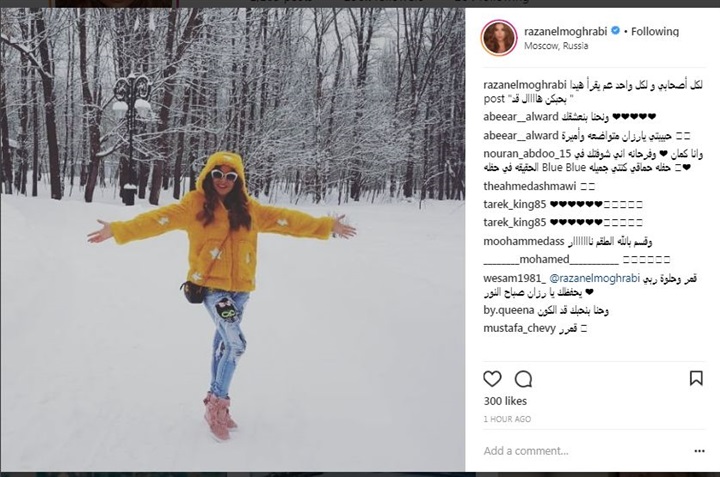Screen dimensions: 720x477
Task: Click the verified badge next to razanelmoghrabi
Action: pos(615,31)
